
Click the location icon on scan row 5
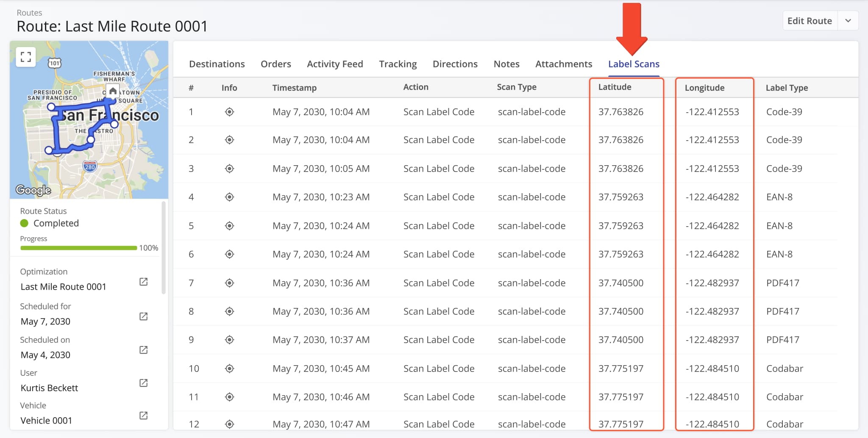click(229, 226)
